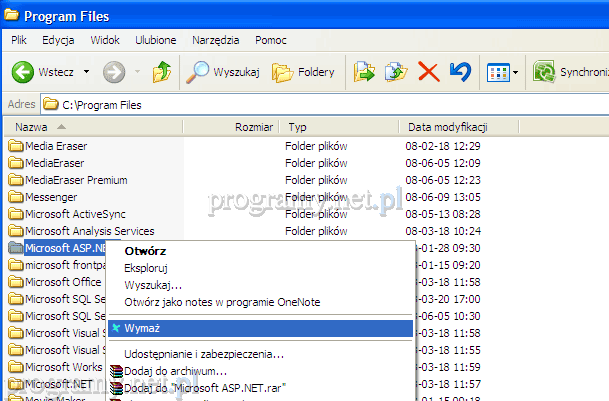Go up one folder level using toolbar icon
Screen dimensions: 609x401
click(162, 72)
